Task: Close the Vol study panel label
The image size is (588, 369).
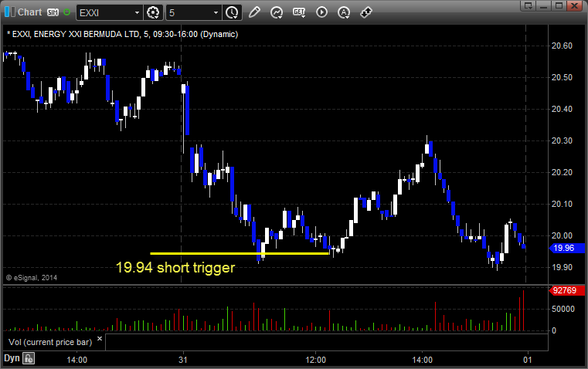Action: pyautogui.click(x=100, y=339)
